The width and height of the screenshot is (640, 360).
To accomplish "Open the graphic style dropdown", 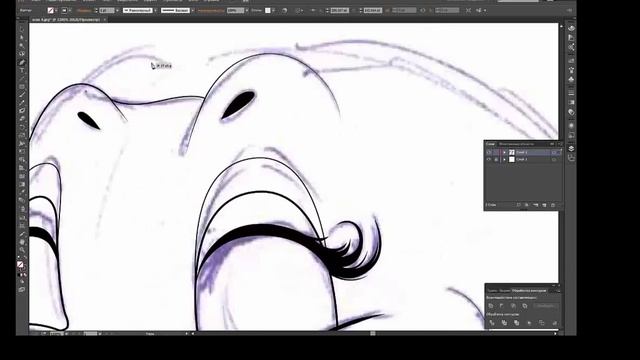I will 273,11.
